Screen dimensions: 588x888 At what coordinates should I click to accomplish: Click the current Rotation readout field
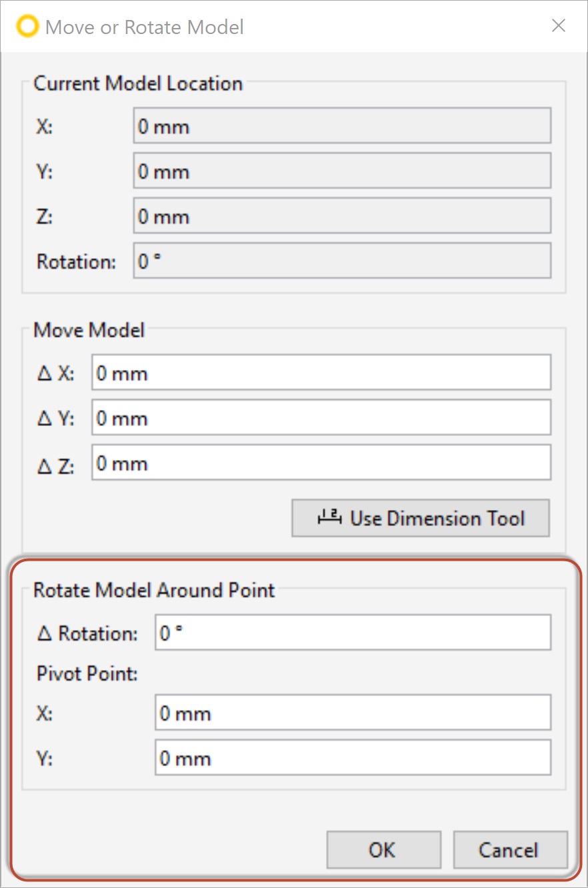coord(342,261)
